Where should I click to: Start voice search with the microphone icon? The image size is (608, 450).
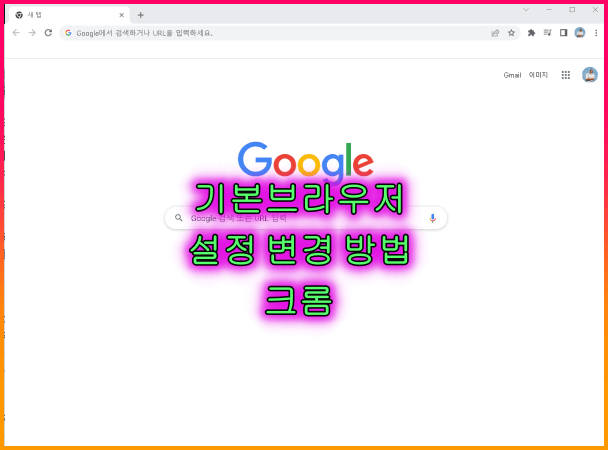pyautogui.click(x=432, y=218)
